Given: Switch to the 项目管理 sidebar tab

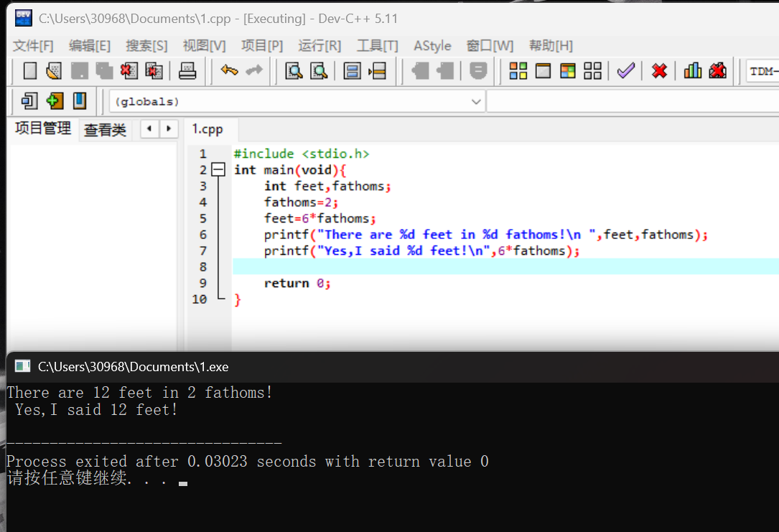Looking at the screenshot, I should [x=43, y=129].
